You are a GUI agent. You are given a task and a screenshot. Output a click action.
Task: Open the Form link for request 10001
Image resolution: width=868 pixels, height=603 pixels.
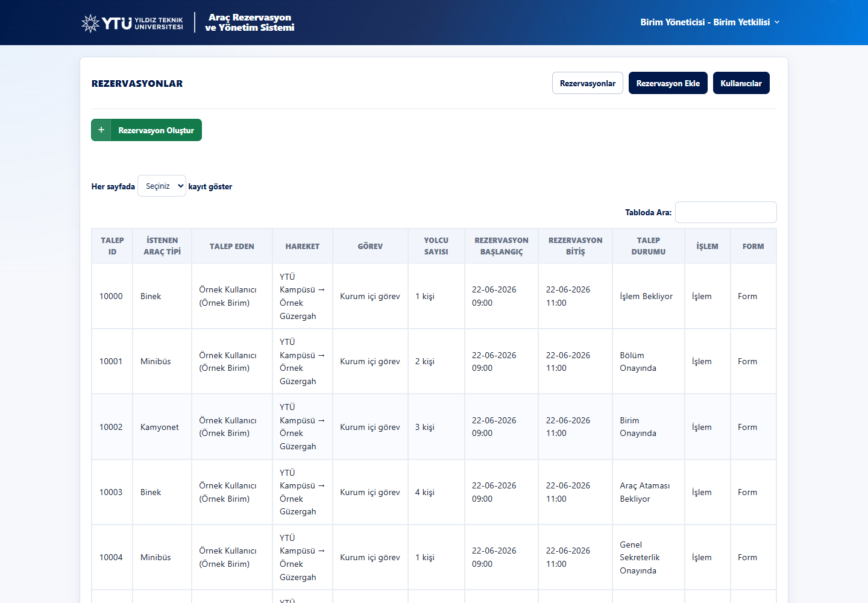pyautogui.click(x=747, y=361)
